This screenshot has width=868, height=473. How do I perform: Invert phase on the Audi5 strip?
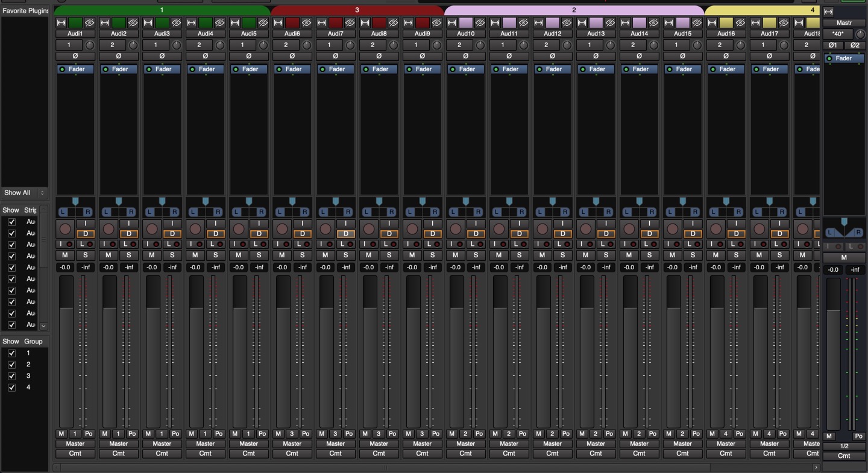point(248,56)
